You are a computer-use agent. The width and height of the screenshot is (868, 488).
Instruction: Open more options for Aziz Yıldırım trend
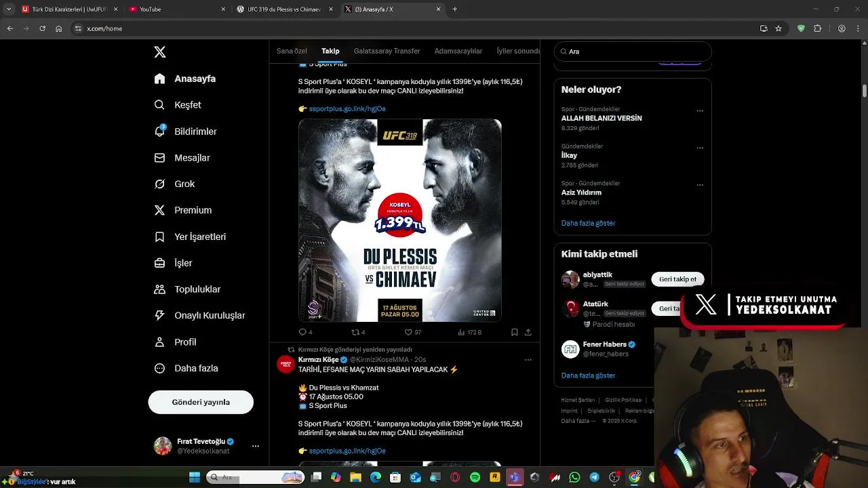[700, 185]
